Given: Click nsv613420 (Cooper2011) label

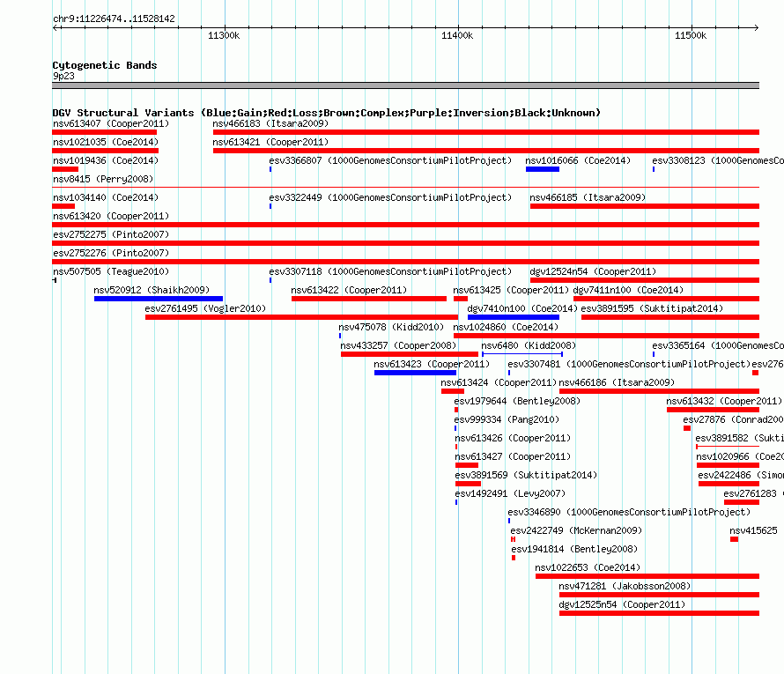Looking at the screenshot, I should point(111,216).
